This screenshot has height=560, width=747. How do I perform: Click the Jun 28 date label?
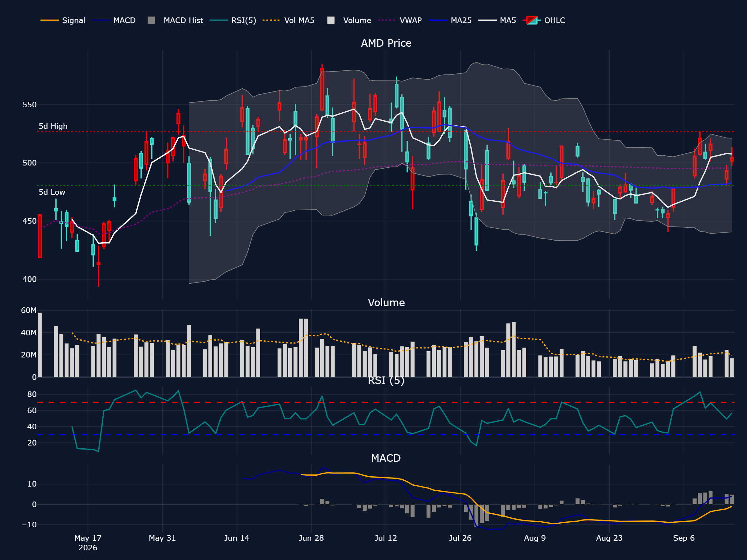311,538
